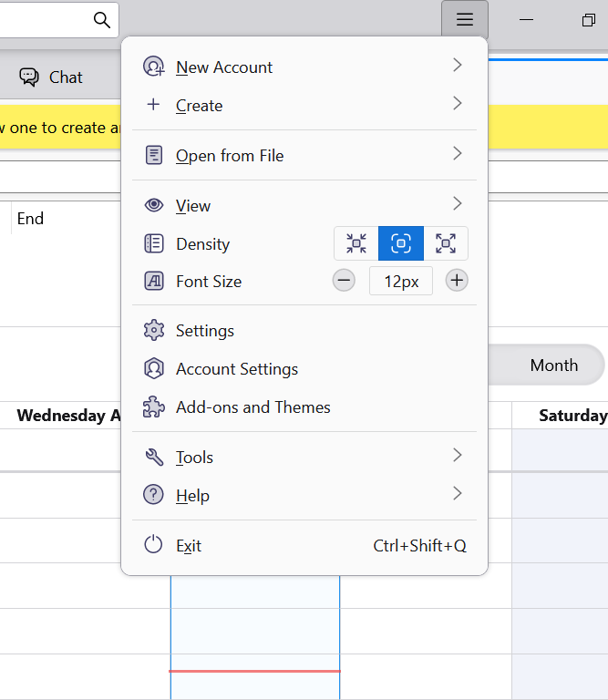Select compact density option
The width and height of the screenshot is (608, 700).
(356, 243)
